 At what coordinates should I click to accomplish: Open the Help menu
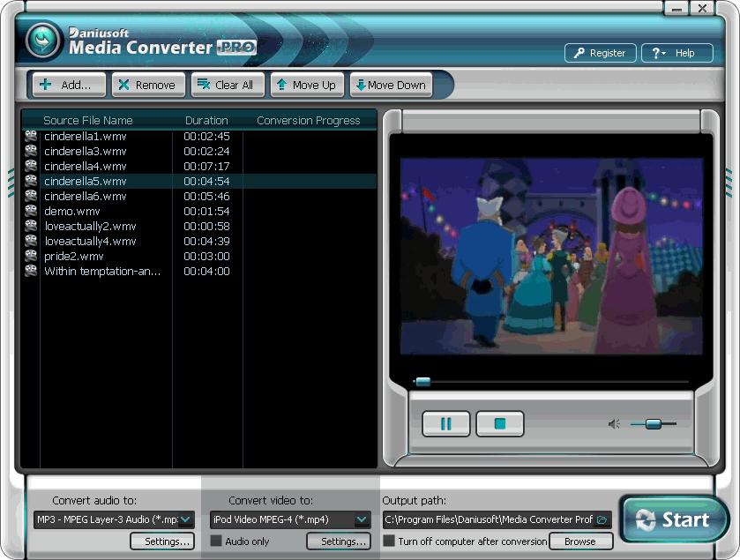click(x=676, y=53)
